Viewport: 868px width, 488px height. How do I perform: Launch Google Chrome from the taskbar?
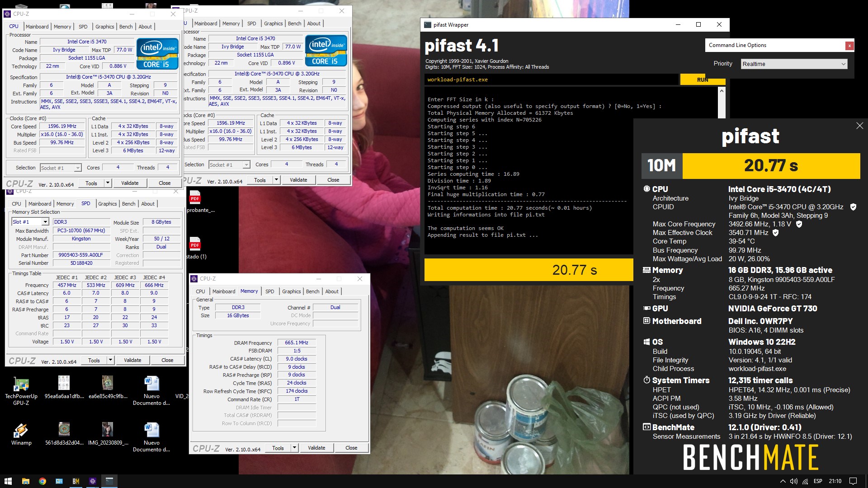point(42,481)
